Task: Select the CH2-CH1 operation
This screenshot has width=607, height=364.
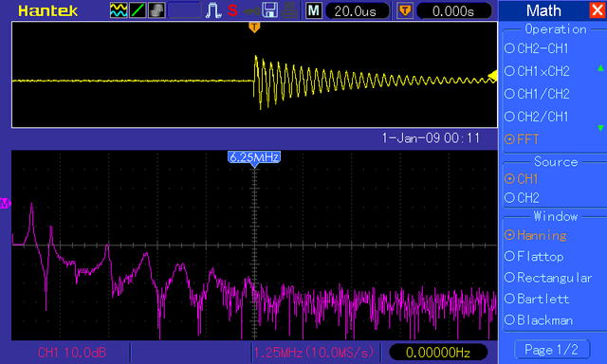Action: tap(537, 48)
